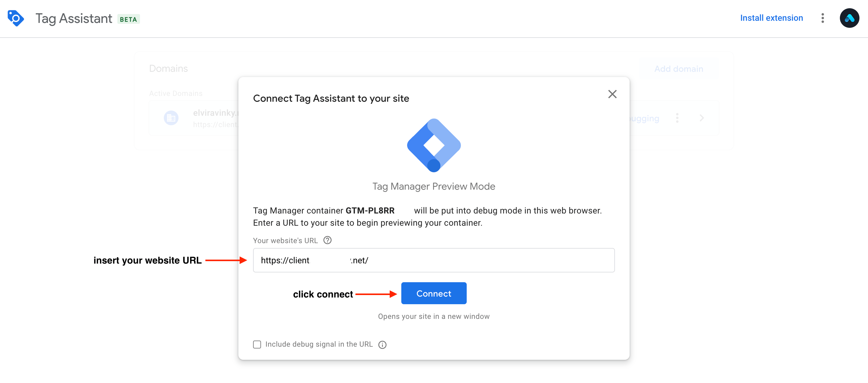Viewport: 868px width, 383px height.
Task: Click the Connect Tag Assistant to your site heading
Action: click(x=331, y=98)
